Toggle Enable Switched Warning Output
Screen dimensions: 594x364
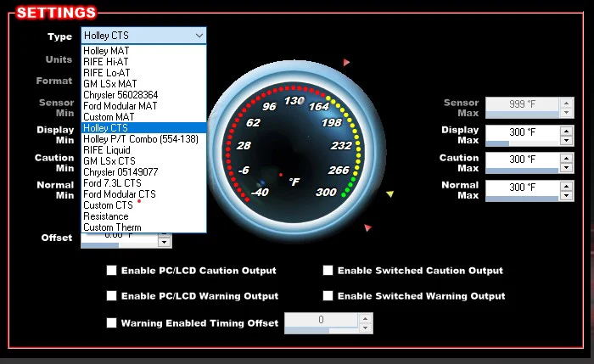[x=328, y=296]
